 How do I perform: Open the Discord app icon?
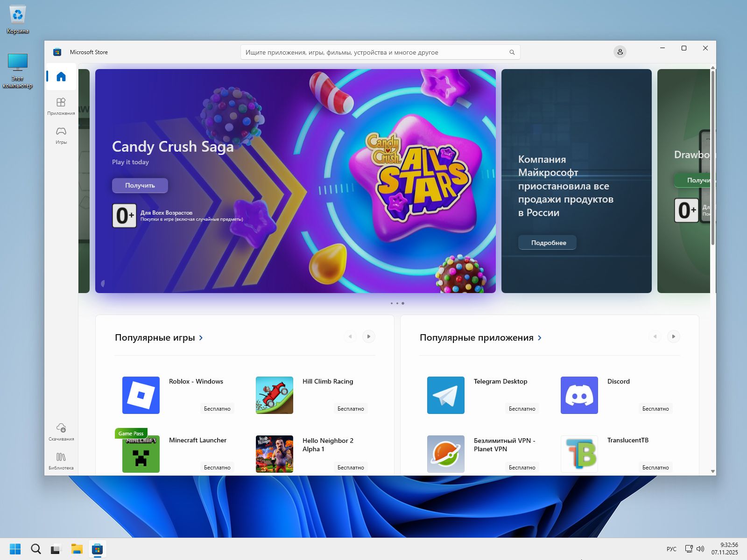(x=579, y=395)
